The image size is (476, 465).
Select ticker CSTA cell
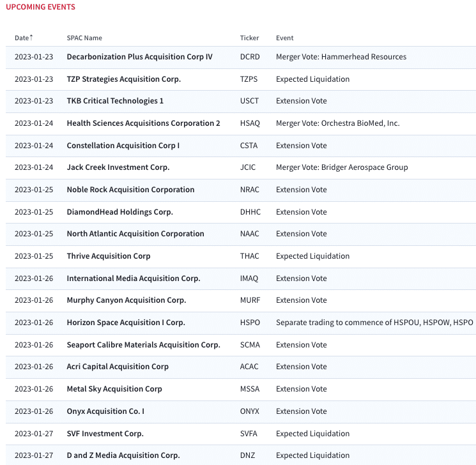pos(249,146)
